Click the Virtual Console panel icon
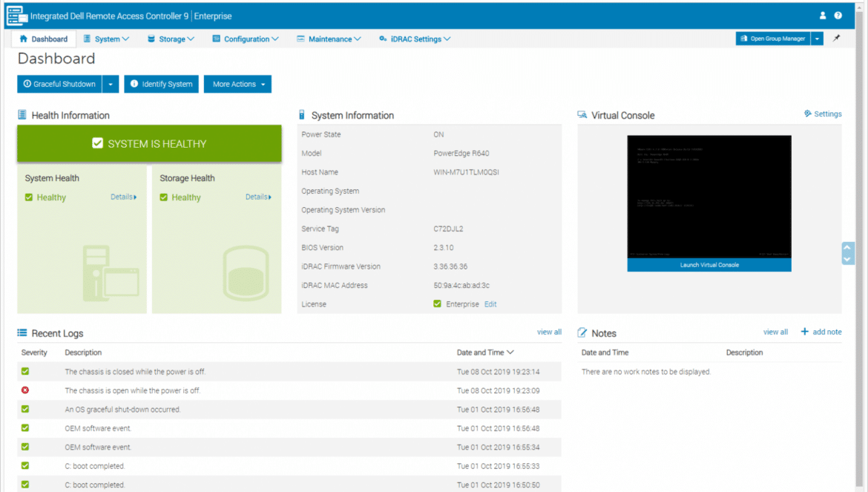 582,114
